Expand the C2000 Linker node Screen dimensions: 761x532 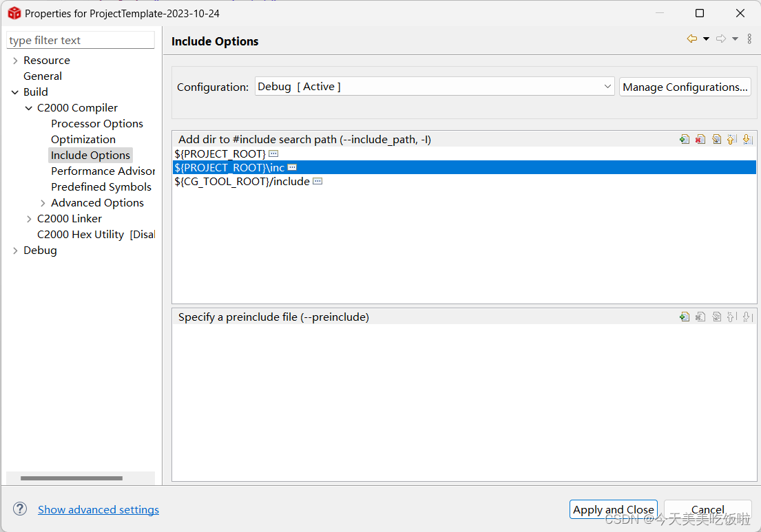[29, 220]
